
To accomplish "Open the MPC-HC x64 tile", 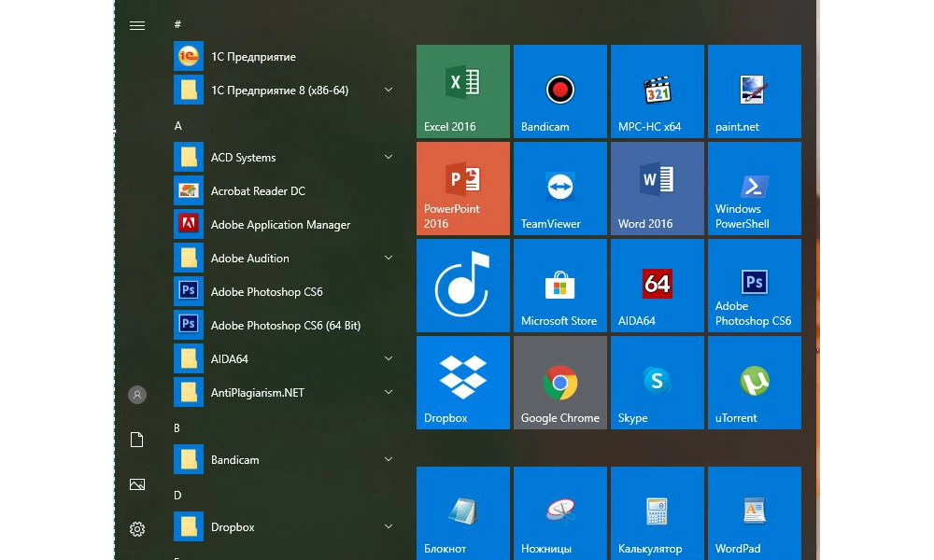I will 657,91.
